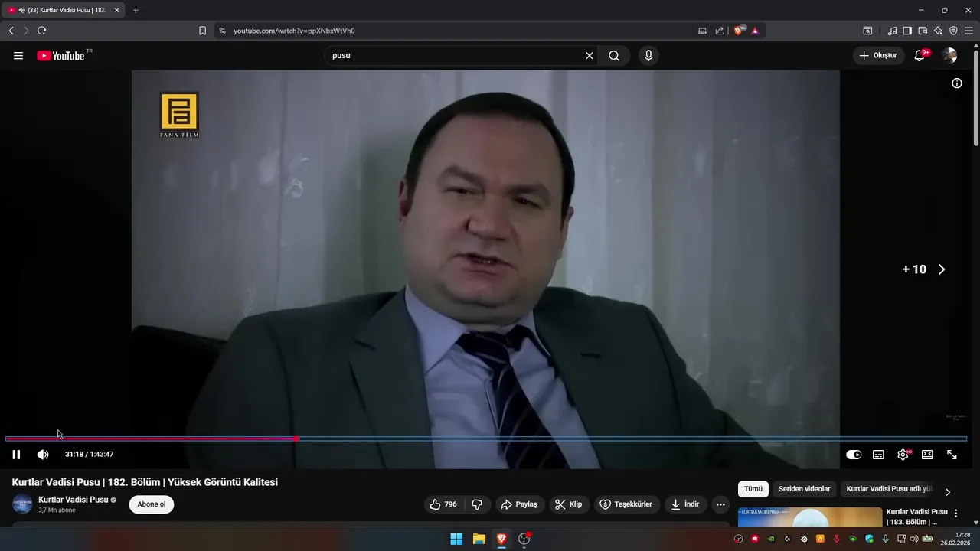Screen dimensions: 980x551
Task: Open the video info card icon
Action: pos(957,83)
